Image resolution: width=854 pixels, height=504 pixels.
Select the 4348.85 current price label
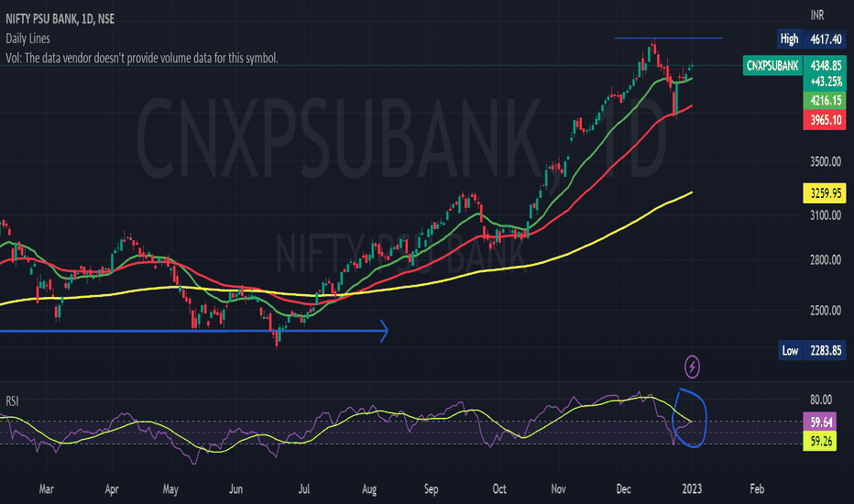[825, 65]
